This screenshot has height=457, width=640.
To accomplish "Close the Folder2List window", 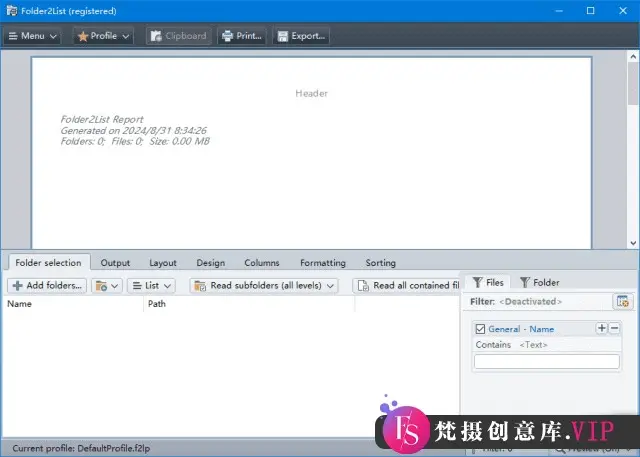I will click(623, 11).
